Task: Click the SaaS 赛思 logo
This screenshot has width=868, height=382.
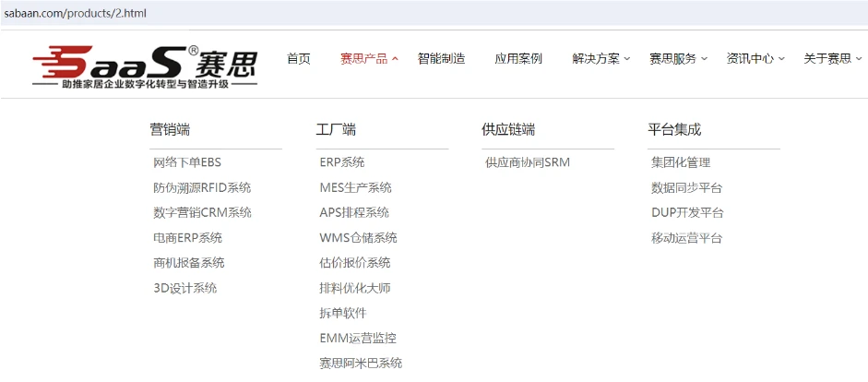Action: (x=145, y=66)
